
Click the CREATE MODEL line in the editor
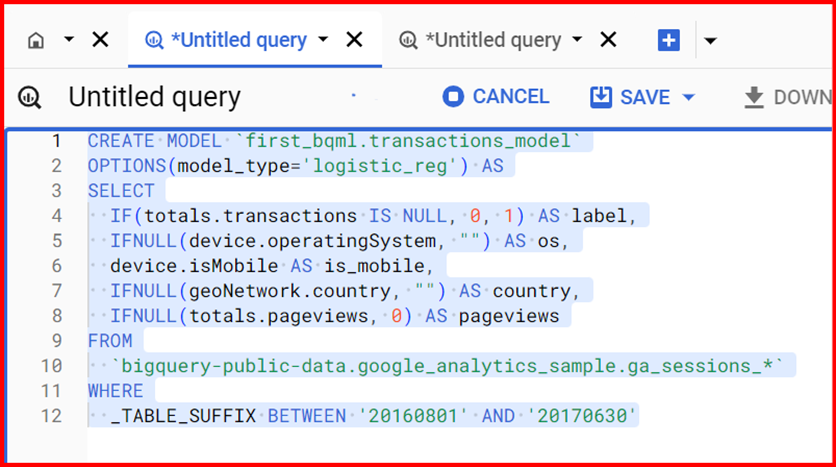pyautogui.click(x=334, y=141)
